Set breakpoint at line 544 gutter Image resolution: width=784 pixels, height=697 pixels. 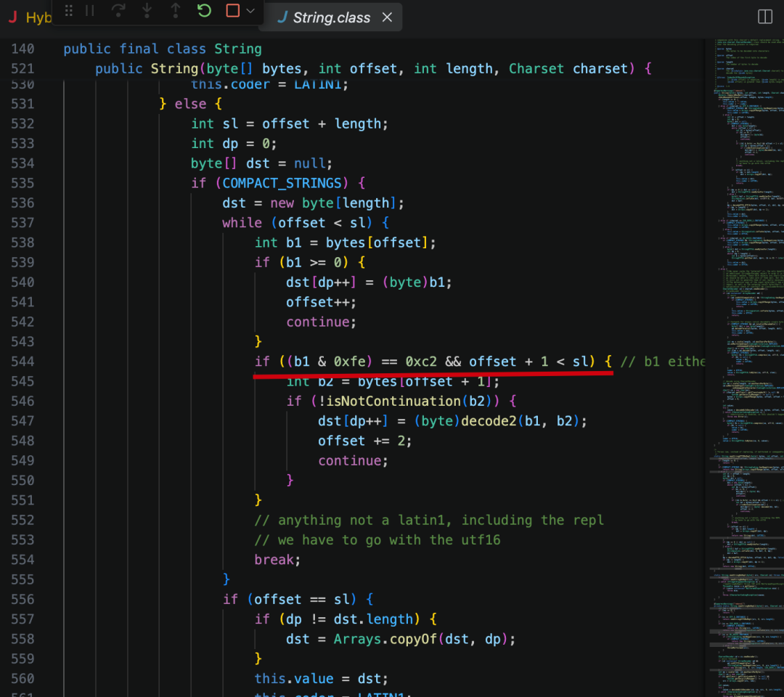click(x=4, y=362)
